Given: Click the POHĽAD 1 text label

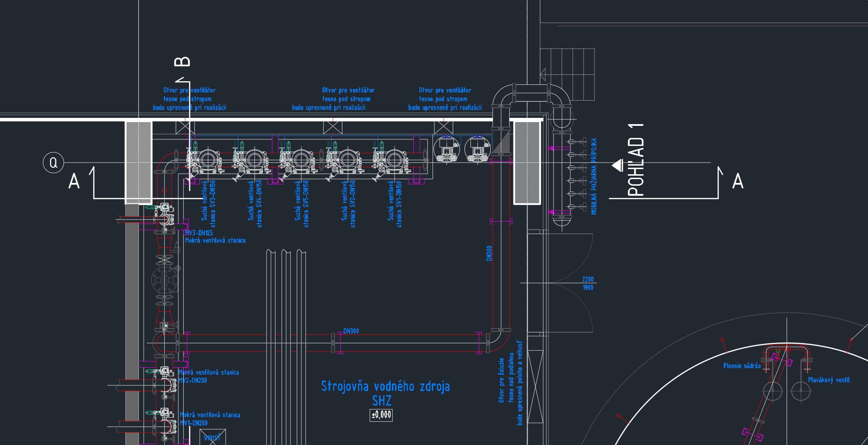Looking at the screenshot, I should [636, 160].
